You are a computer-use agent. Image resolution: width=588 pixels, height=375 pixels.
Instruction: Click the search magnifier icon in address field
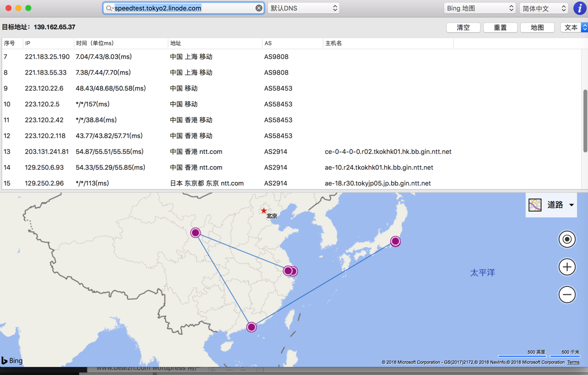(x=109, y=8)
